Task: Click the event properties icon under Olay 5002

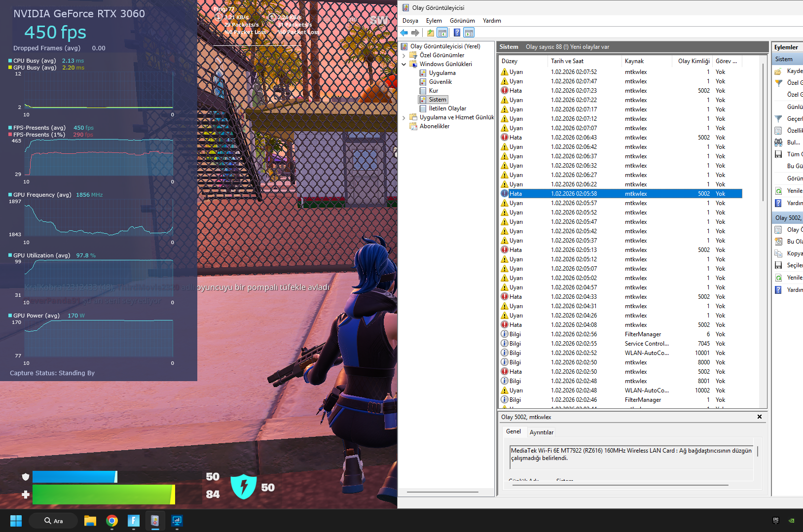Action: tap(778, 230)
